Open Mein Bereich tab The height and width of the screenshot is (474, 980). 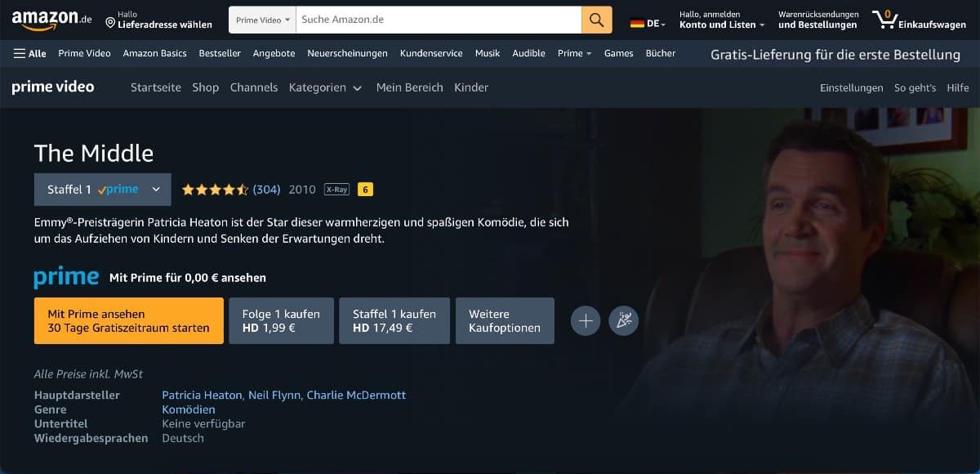coord(410,87)
